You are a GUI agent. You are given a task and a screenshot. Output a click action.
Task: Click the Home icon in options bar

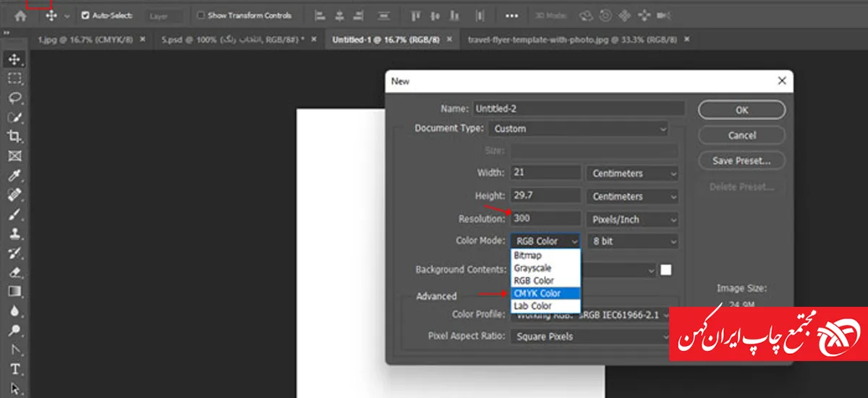point(20,15)
